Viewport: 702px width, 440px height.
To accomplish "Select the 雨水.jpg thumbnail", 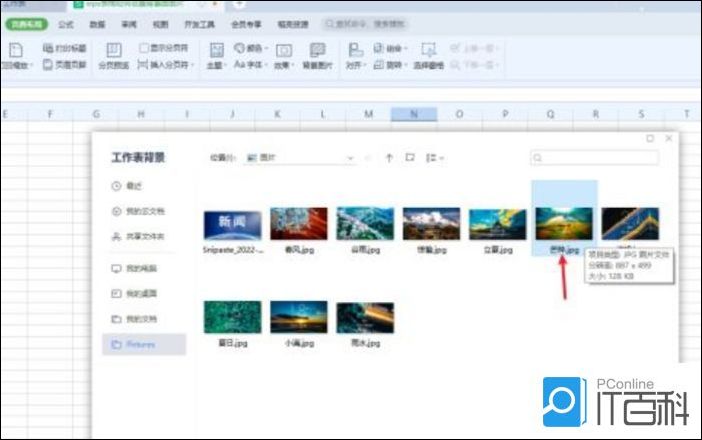I will (365, 317).
